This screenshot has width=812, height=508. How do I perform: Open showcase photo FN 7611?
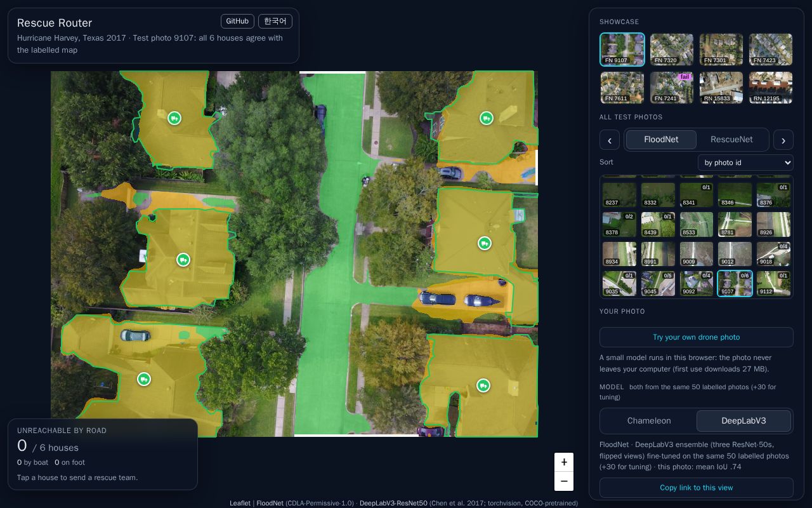click(622, 88)
